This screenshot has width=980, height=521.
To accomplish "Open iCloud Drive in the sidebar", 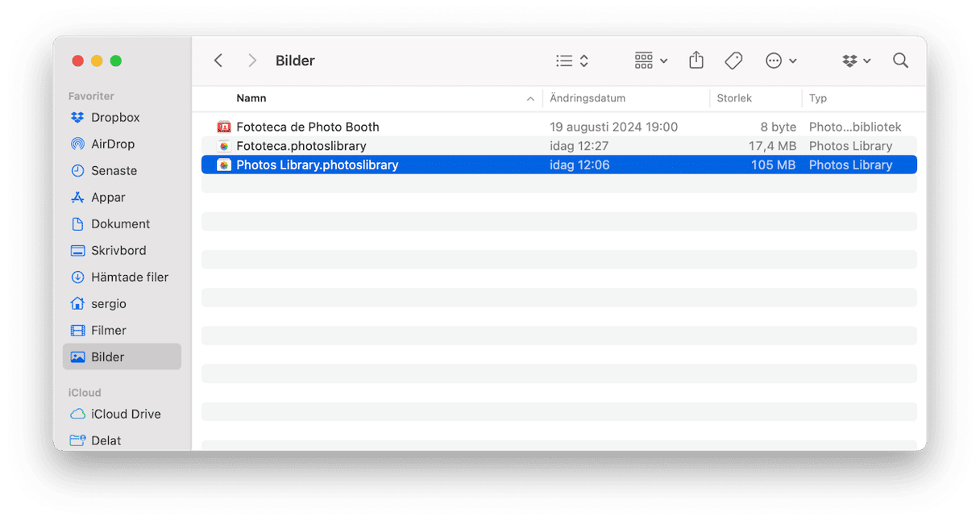I will pos(122,415).
